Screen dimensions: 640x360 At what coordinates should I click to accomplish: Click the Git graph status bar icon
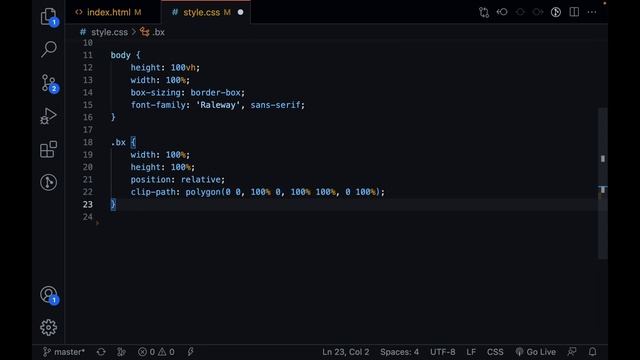point(121,352)
